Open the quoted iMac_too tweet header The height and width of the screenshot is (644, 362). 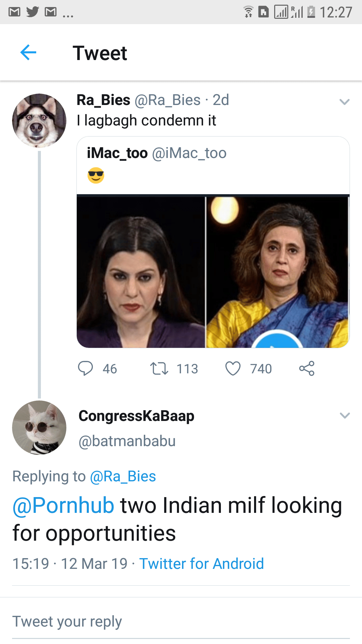(157, 153)
